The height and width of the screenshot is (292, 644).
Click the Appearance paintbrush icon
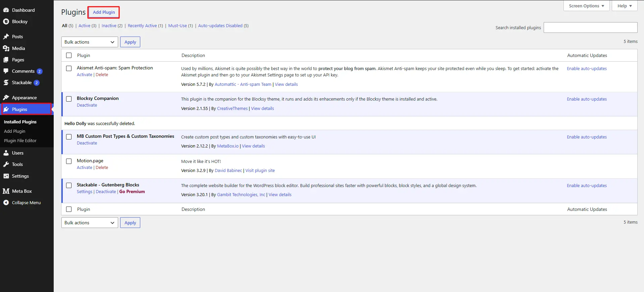(6, 98)
